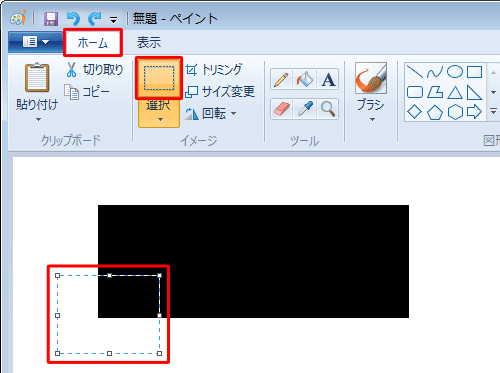Choose the Right triangle shape
500x373 pixels.
(x=474, y=92)
